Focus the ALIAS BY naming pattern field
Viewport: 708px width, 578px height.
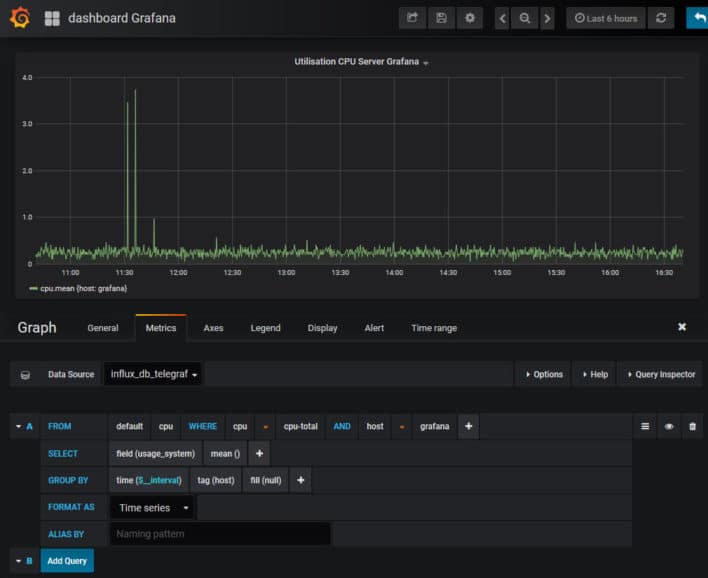(x=220, y=534)
